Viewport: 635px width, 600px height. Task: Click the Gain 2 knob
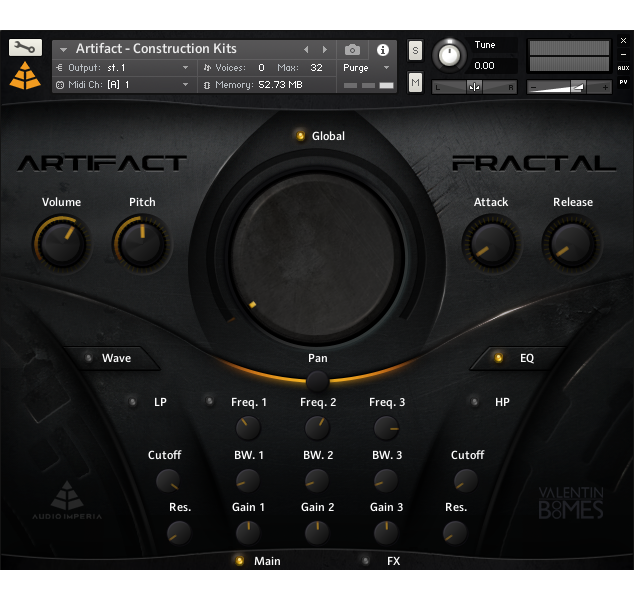click(317, 533)
